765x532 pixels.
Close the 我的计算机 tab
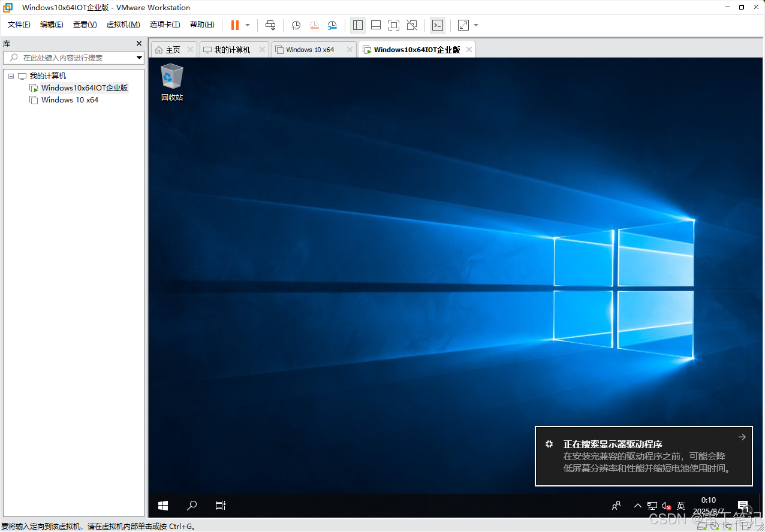(x=262, y=50)
